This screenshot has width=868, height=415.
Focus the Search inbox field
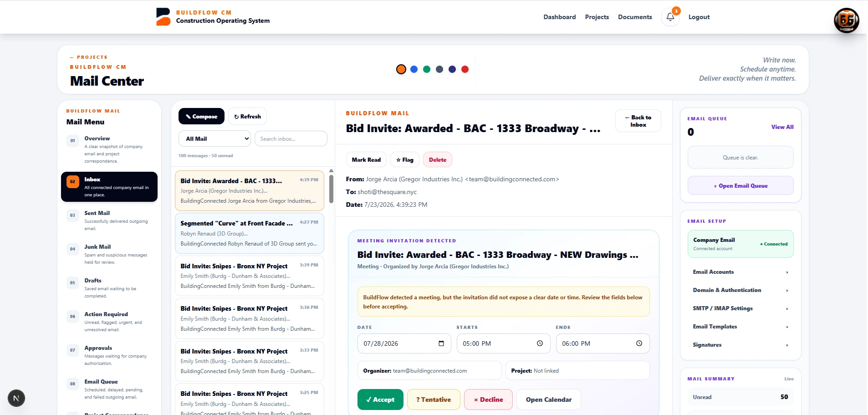tap(291, 139)
